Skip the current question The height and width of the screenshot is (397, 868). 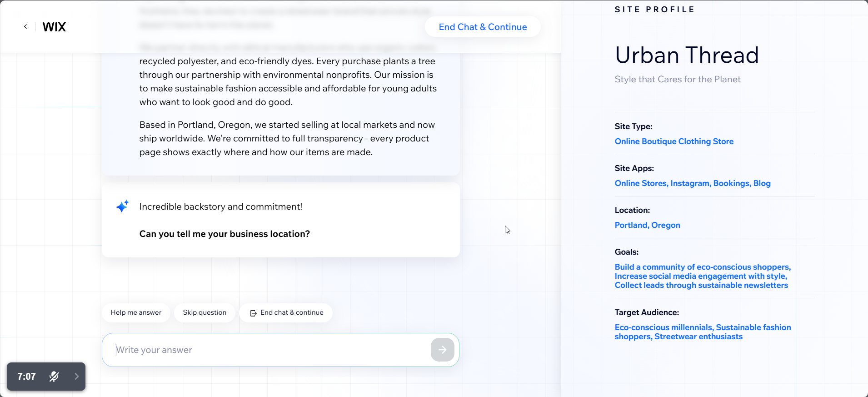[x=205, y=312]
